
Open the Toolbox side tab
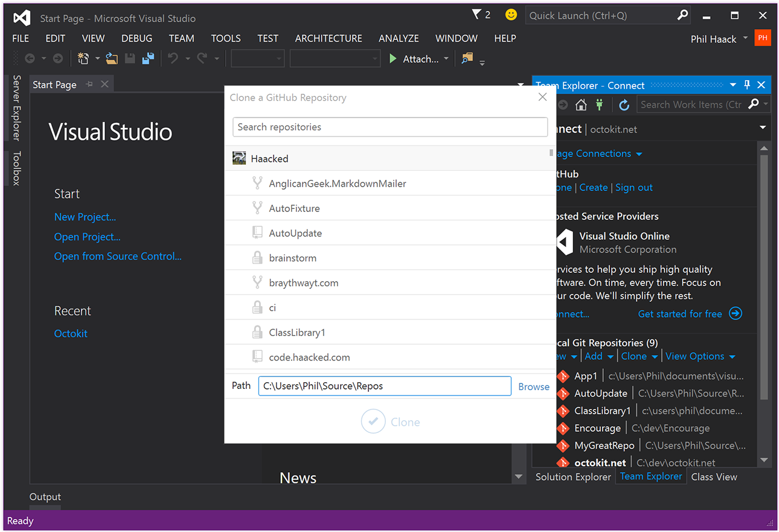point(16,168)
